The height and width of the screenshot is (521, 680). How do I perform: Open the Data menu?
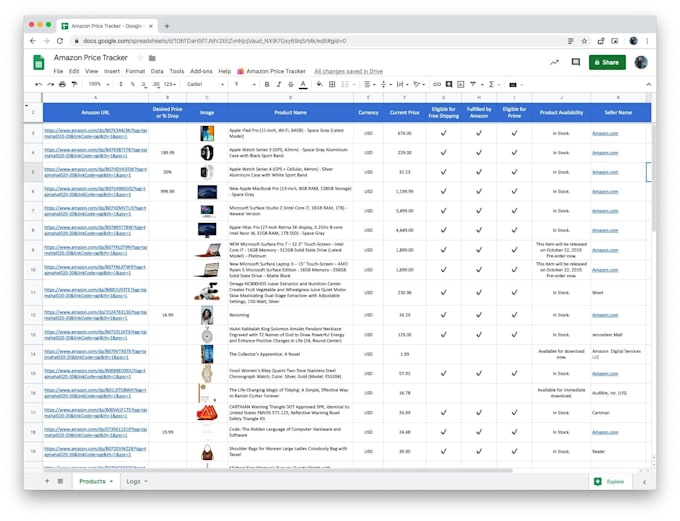157,71
